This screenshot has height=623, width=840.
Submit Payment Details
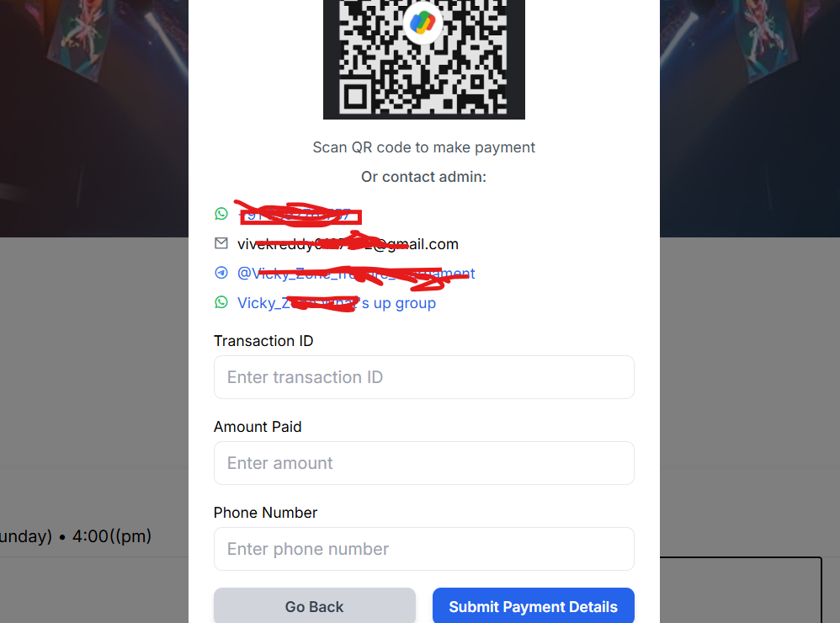point(533,606)
